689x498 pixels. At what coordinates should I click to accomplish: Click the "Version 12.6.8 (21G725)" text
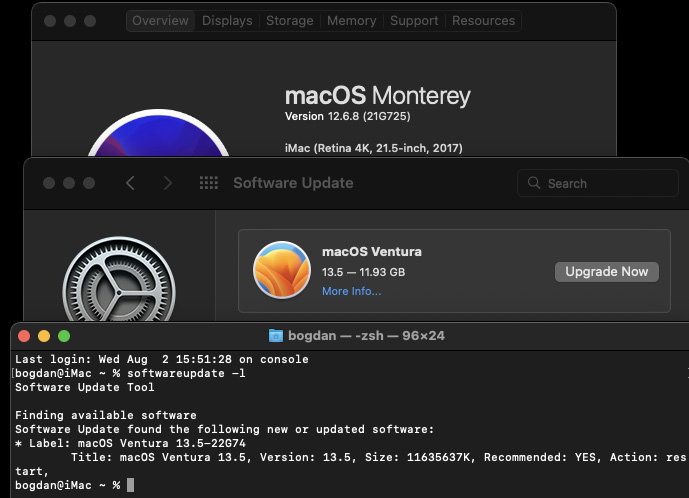(348, 116)
